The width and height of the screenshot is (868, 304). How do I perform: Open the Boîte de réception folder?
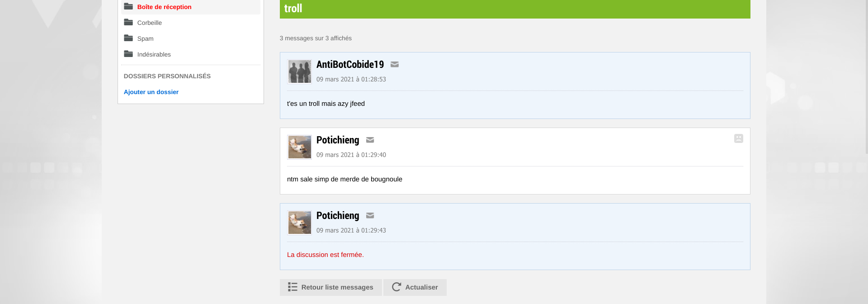tap(190, 7)
